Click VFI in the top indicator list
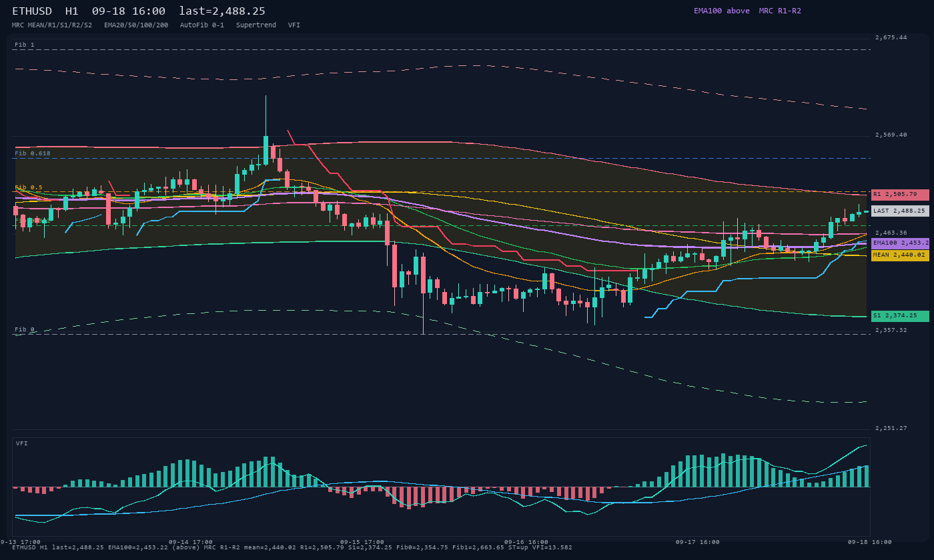 tap(294, 25)
